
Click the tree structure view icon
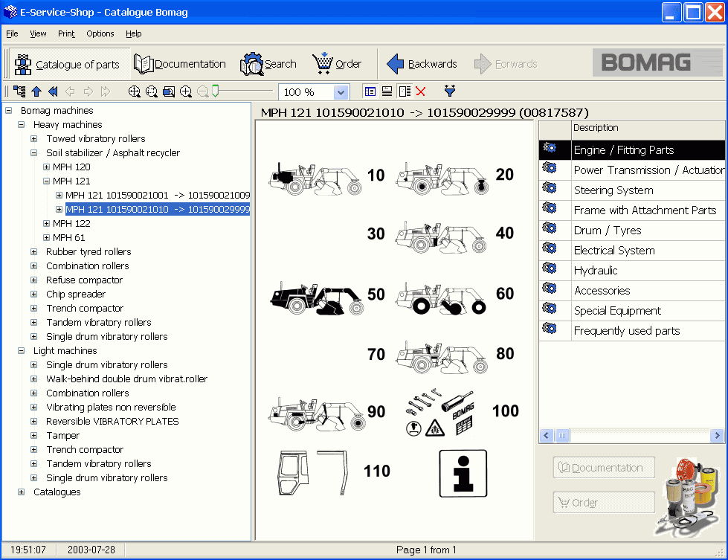coord(19,91)
